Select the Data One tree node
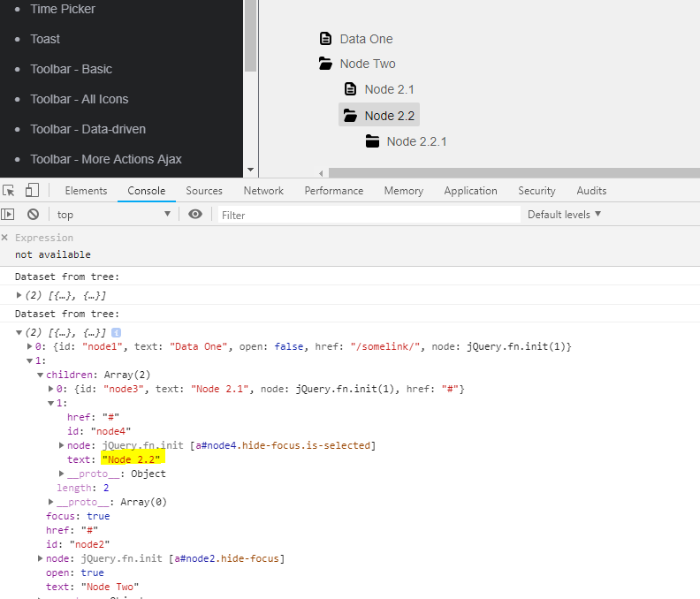The width and height of the screenshot is (700, 599). pyautogui.click(x=366, y=39)
